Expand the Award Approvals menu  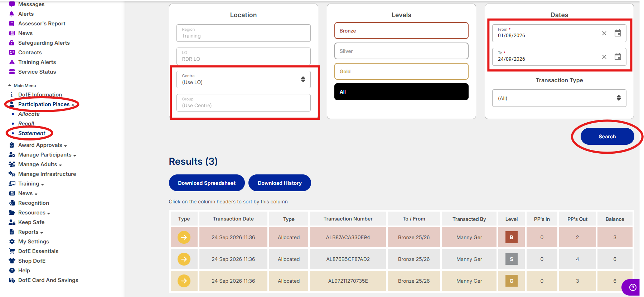43,145
